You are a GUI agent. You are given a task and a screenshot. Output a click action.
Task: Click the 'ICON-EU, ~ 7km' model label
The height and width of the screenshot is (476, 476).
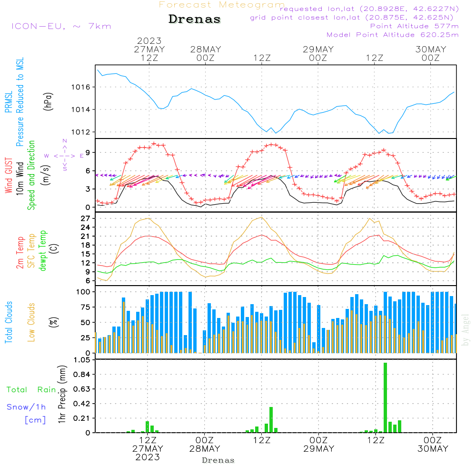(61, 26)
